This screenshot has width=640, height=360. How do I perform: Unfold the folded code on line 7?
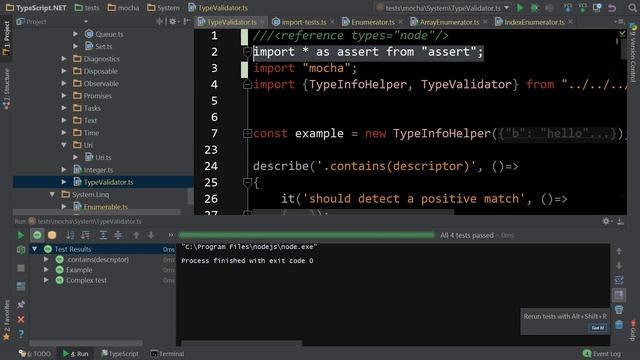[x=247, y=133]
